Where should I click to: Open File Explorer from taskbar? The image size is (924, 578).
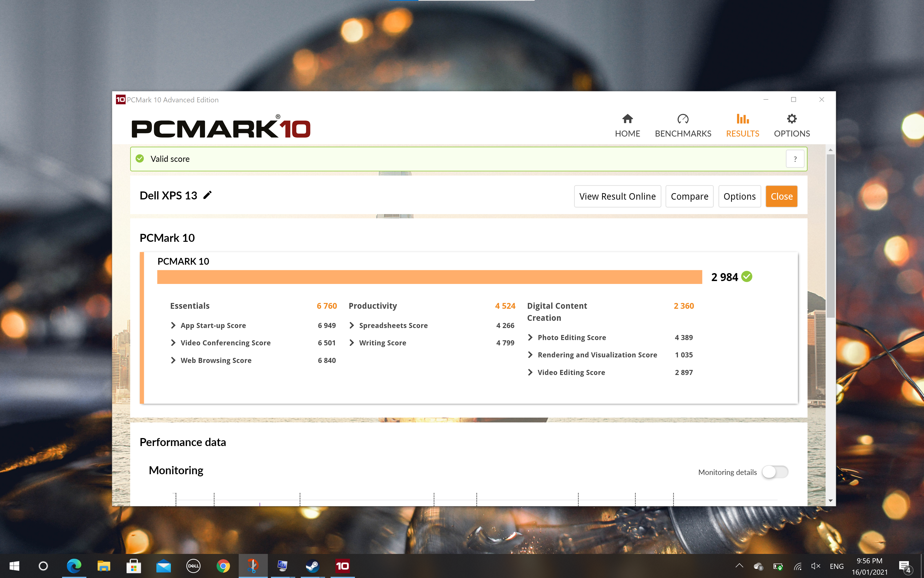coord(103,566)
